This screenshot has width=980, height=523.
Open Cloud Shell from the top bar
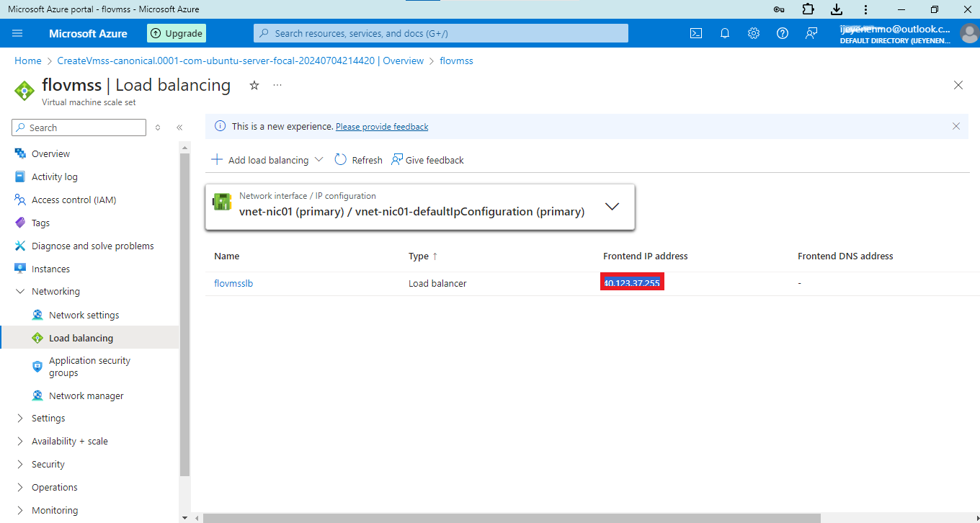(x=696, y=33)
